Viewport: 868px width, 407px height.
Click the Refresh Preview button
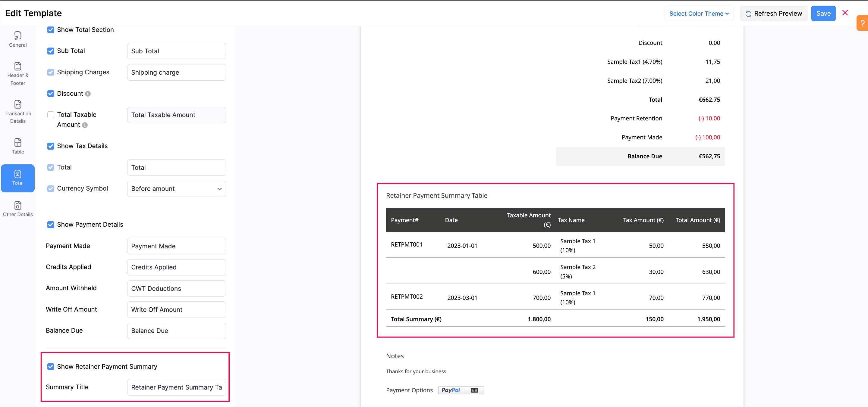coord(774,14)
